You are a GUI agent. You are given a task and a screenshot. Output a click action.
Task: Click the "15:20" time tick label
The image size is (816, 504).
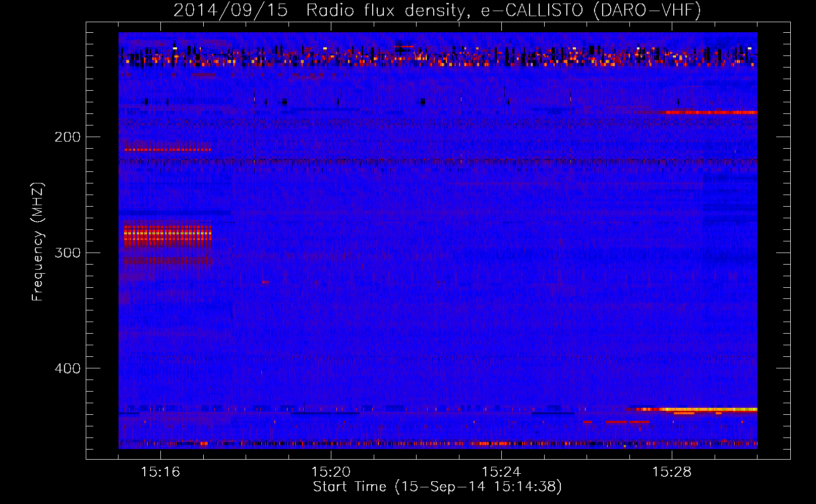pos(331,472)
